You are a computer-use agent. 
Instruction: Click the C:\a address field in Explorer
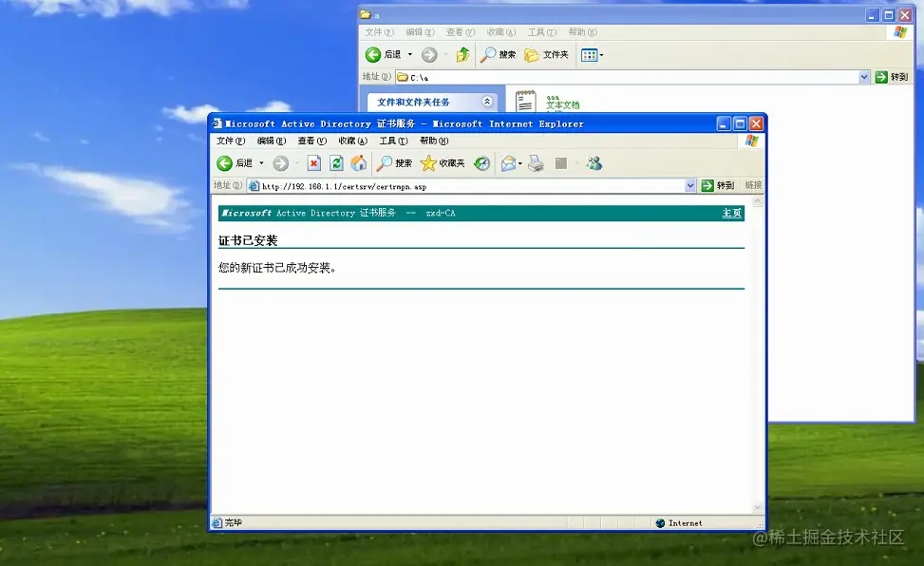tap(633, 77)
